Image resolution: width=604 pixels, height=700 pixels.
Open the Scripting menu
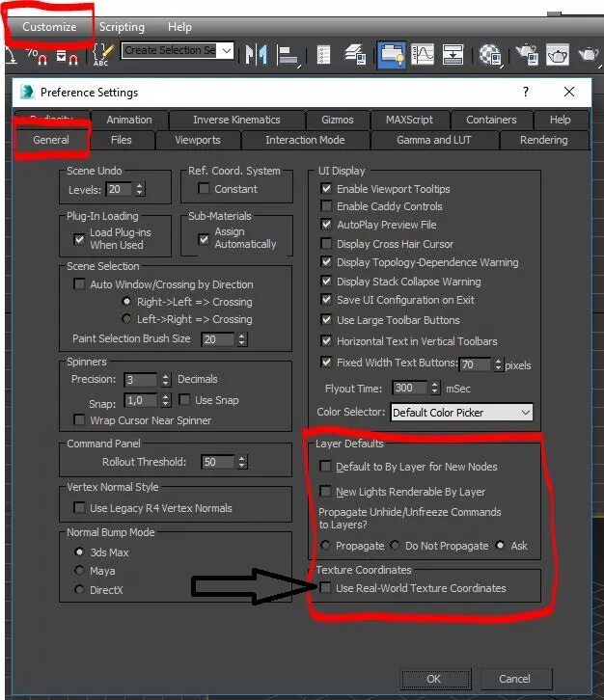coord(122,27)
